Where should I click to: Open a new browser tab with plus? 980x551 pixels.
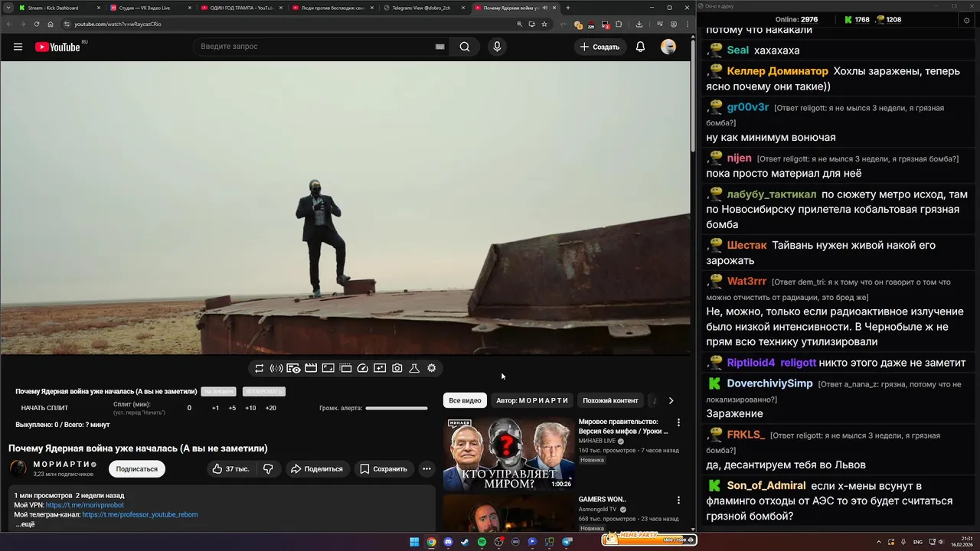tap(567, 8)
